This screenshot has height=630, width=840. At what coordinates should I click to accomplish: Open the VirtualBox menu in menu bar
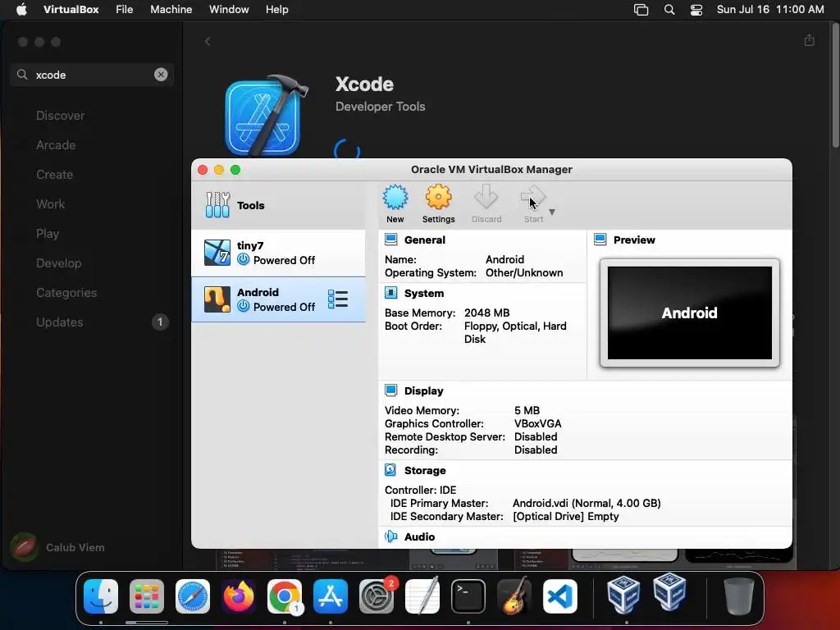click(71, 10)
